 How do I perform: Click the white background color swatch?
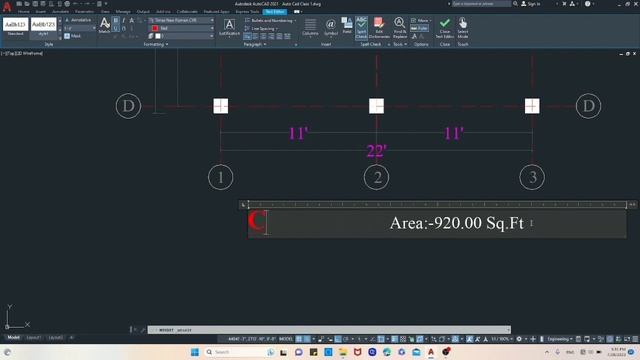158,36
